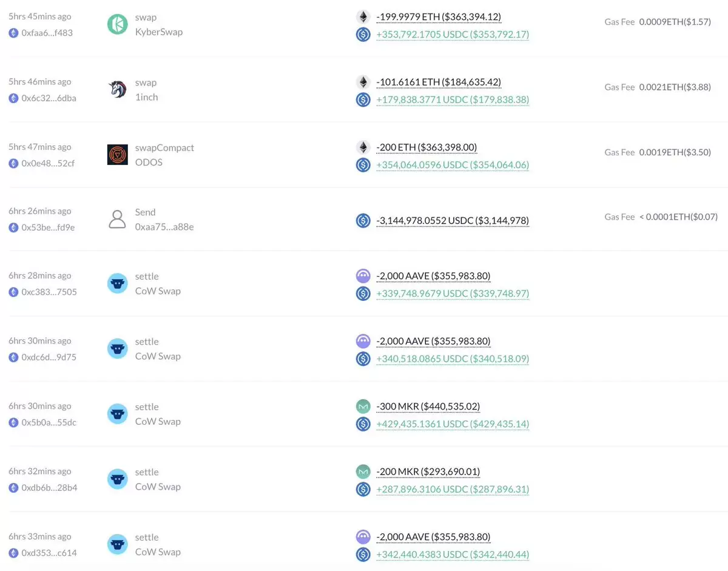This screenshot has width=728, height=571.
Task: Click USDC icon beside +342,440.4383 USDC
Action: point(363,555)
